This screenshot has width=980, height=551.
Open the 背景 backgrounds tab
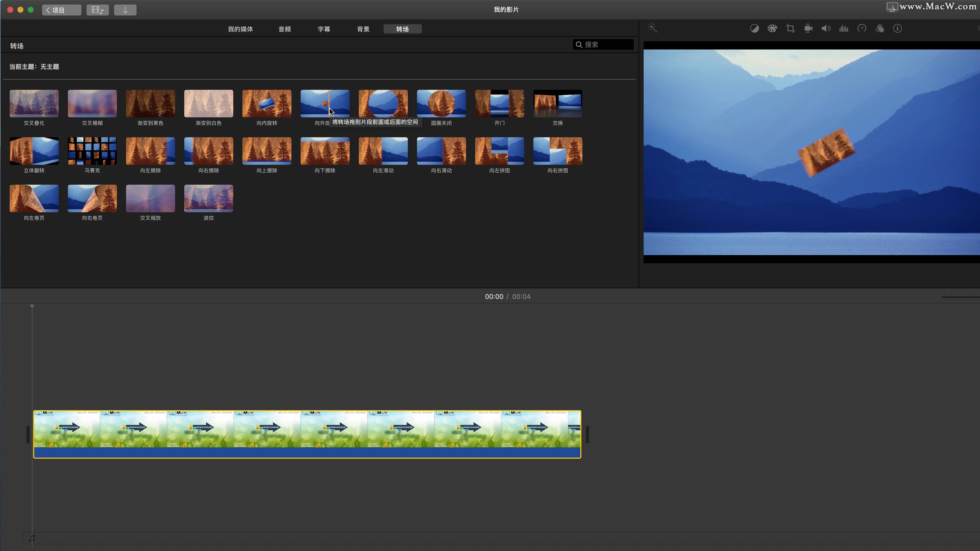click(x=363, y=29)
